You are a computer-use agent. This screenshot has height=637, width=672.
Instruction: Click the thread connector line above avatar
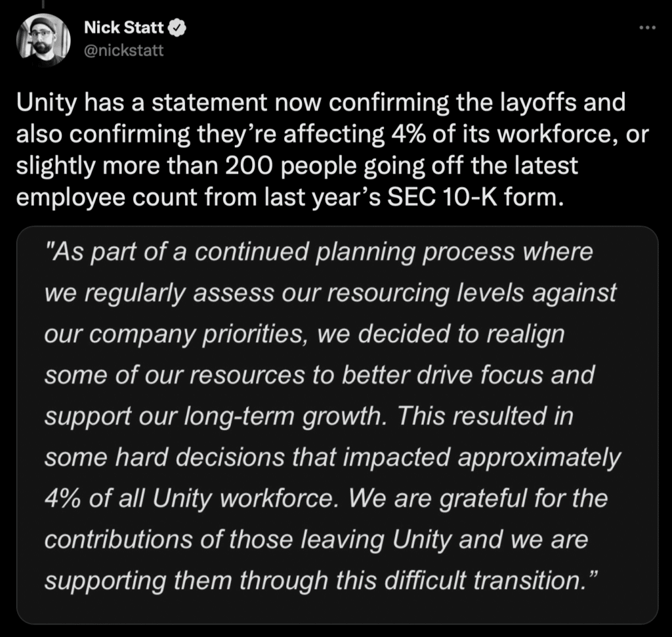point(43,5)
